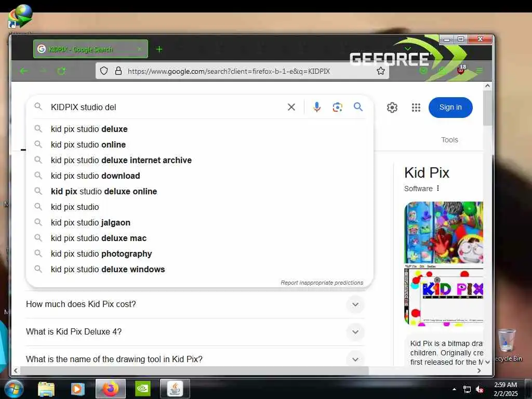Bookmark this page with the star icon
This screenshot has height=399, width=532.
381,71
